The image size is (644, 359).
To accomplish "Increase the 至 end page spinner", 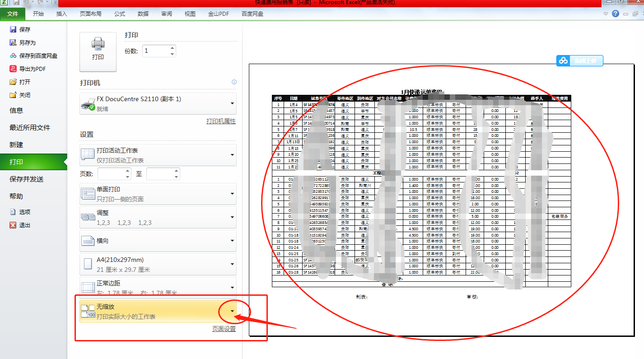I will 176,171.
